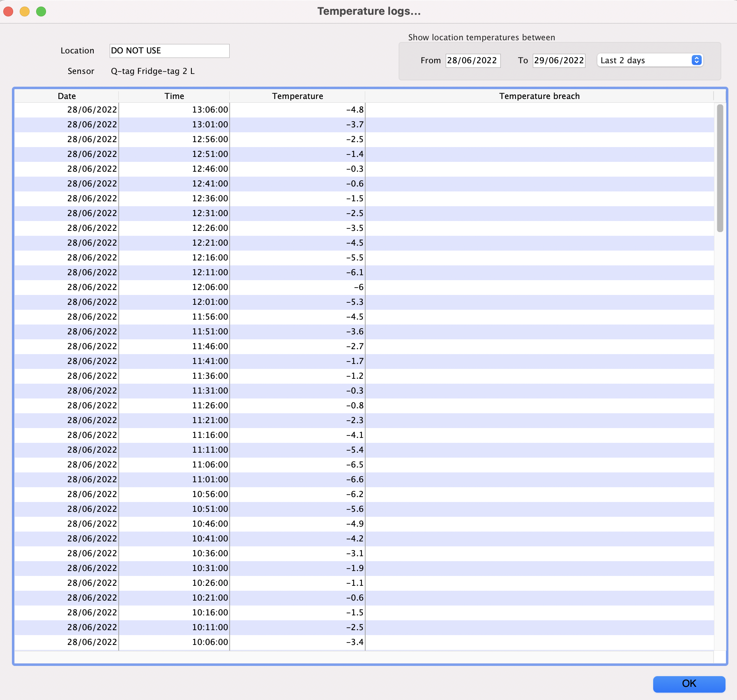Click the To date field

559,60
